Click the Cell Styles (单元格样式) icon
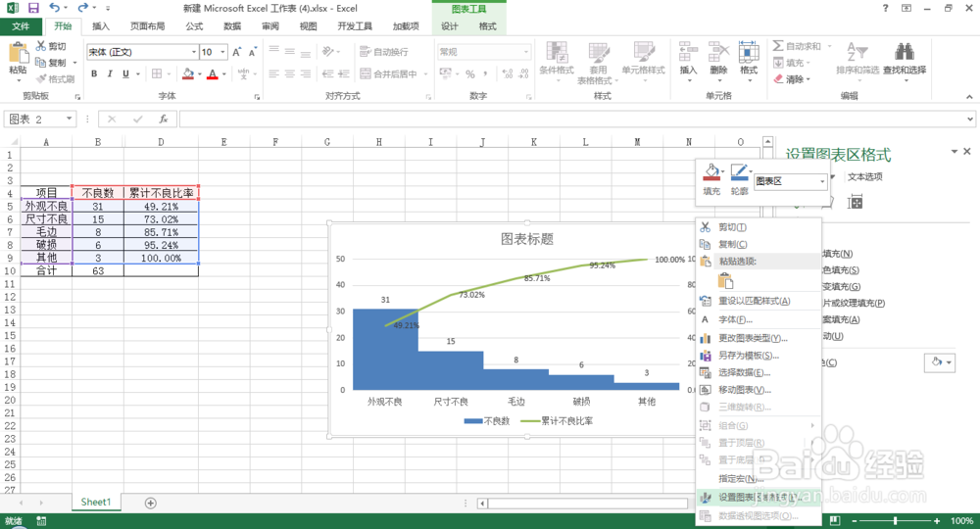Viewport: 980px width, 529px height. pos(643,53)
